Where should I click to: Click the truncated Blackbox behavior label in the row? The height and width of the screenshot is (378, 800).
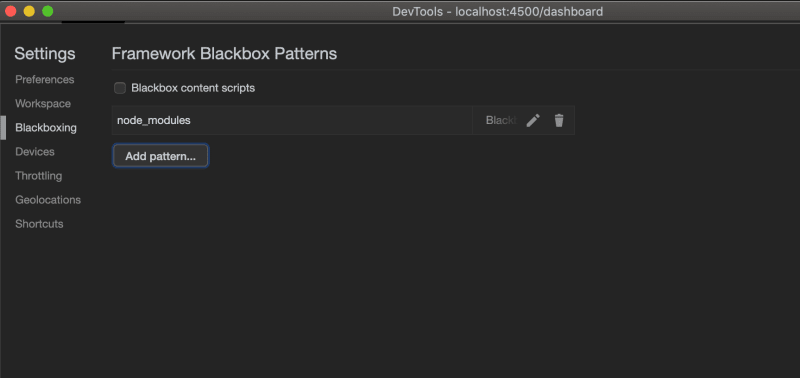(x=501, y=120)
